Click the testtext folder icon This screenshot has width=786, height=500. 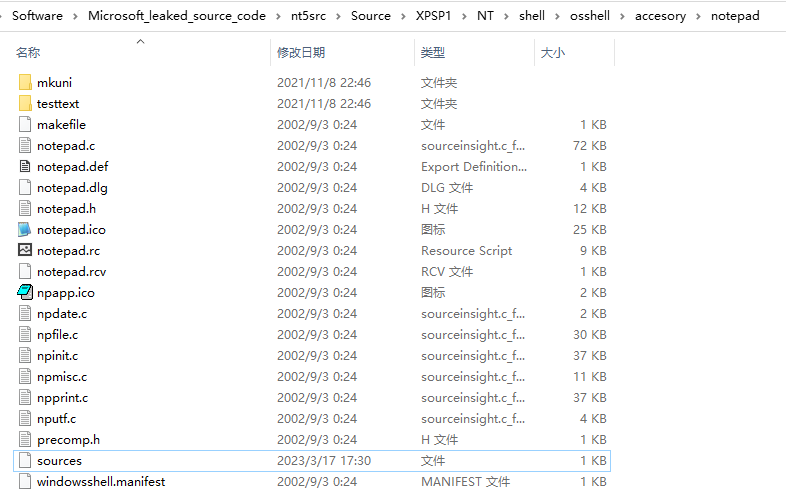25,103
